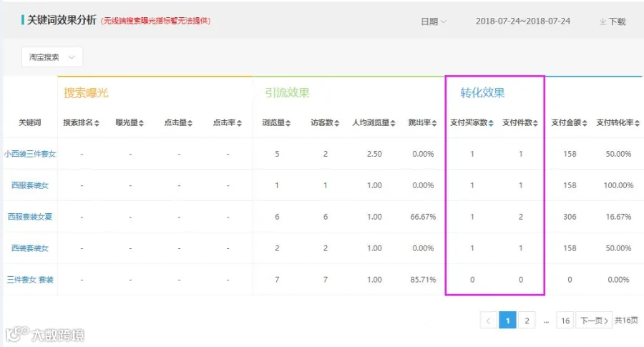Image resolution: width=644 pixels, height=347 pixels.
Task: Open the 淘宝搜索 dropdown
Action: [52, 57]
